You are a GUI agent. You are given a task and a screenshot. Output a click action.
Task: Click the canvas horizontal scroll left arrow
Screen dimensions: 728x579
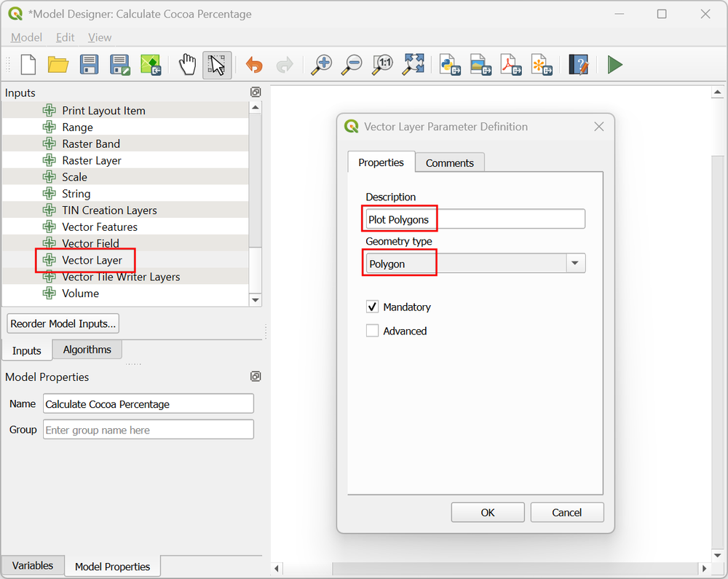pyautogui.click(x=277, y=568)
